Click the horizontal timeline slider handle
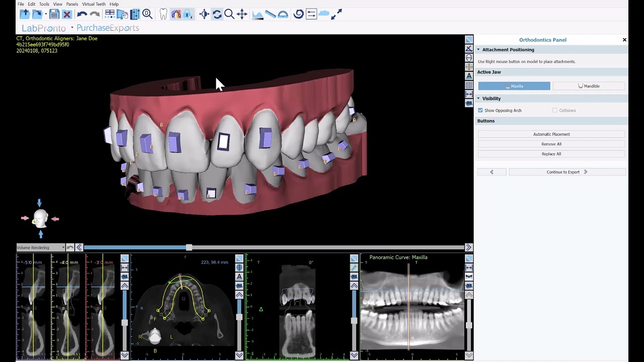The image size is (644, 362). pos(189,247)
